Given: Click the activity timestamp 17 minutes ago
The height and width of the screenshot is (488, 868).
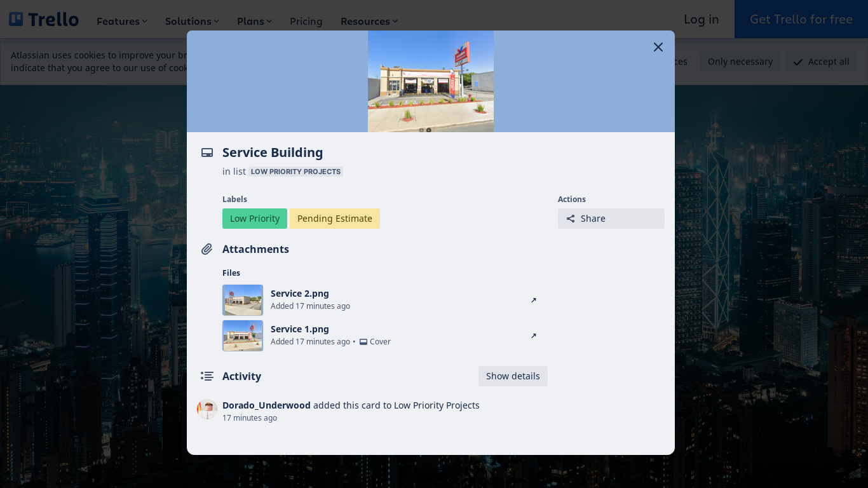Looking at the screenshot, I should point(250,418).
